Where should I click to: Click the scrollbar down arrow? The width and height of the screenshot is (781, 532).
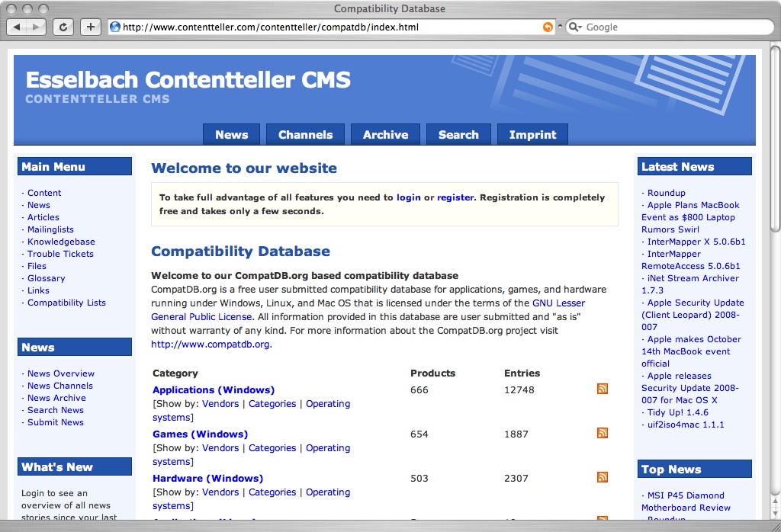click(775, 513)
